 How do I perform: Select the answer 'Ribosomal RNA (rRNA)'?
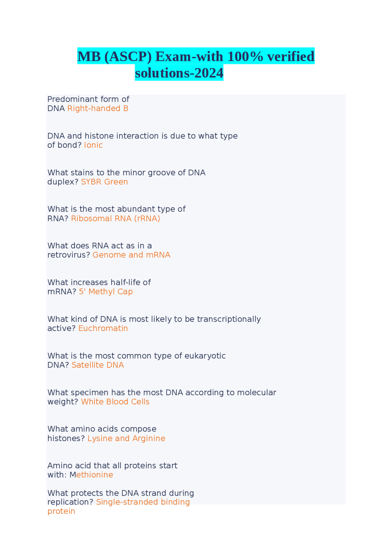[x=115, y=218]
